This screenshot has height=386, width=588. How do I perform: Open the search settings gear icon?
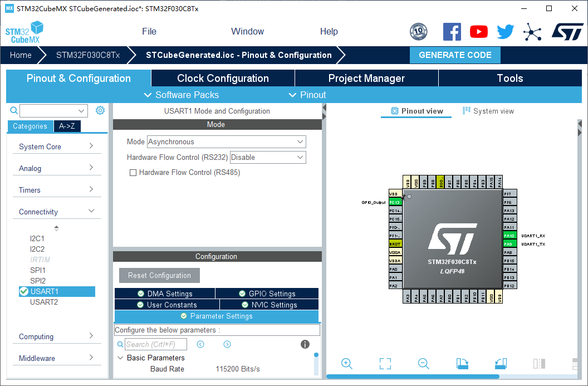pos(100,110)
